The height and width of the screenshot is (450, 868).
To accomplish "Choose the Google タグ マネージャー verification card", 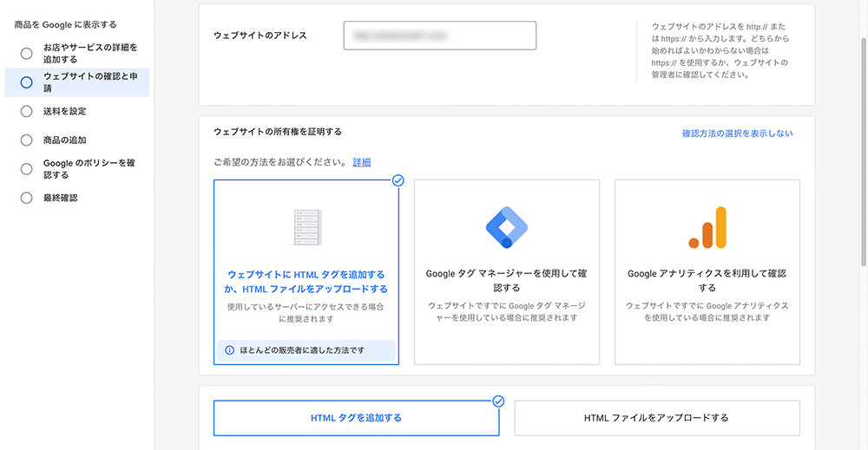I will pyautogui.click(x=507, y=272).
